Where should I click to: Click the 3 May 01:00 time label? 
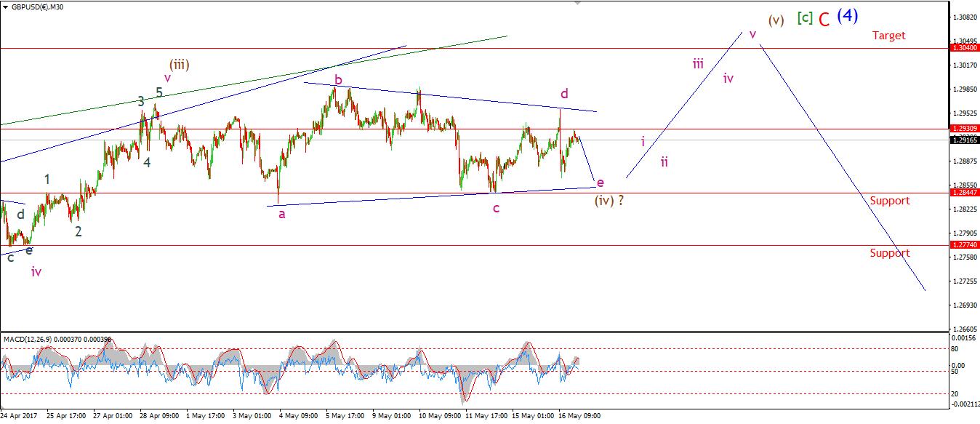coord(253,417)
